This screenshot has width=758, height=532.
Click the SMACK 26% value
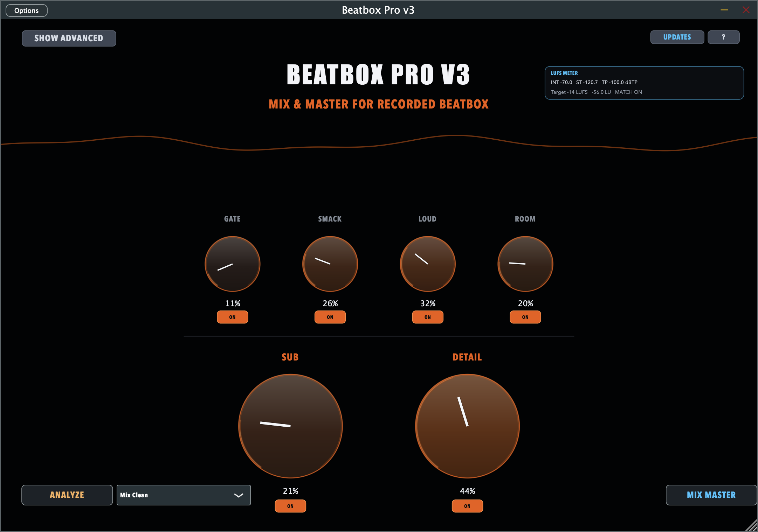330,303
